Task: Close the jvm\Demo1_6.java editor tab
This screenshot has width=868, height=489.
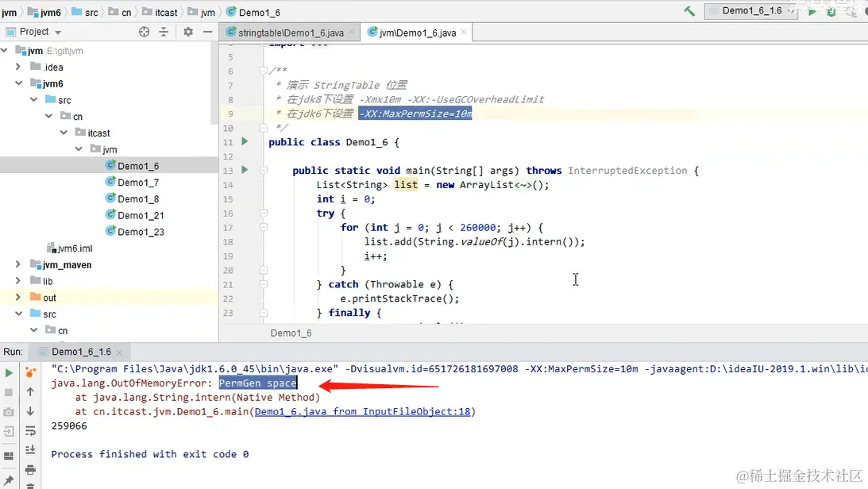Action: [x=464, y=32]
